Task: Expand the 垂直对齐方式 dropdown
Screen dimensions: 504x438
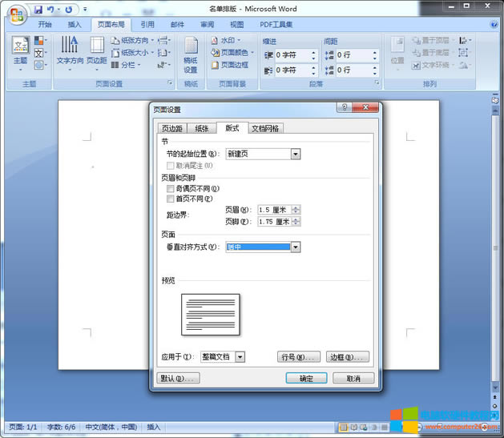Action: (x=296, y=247)
